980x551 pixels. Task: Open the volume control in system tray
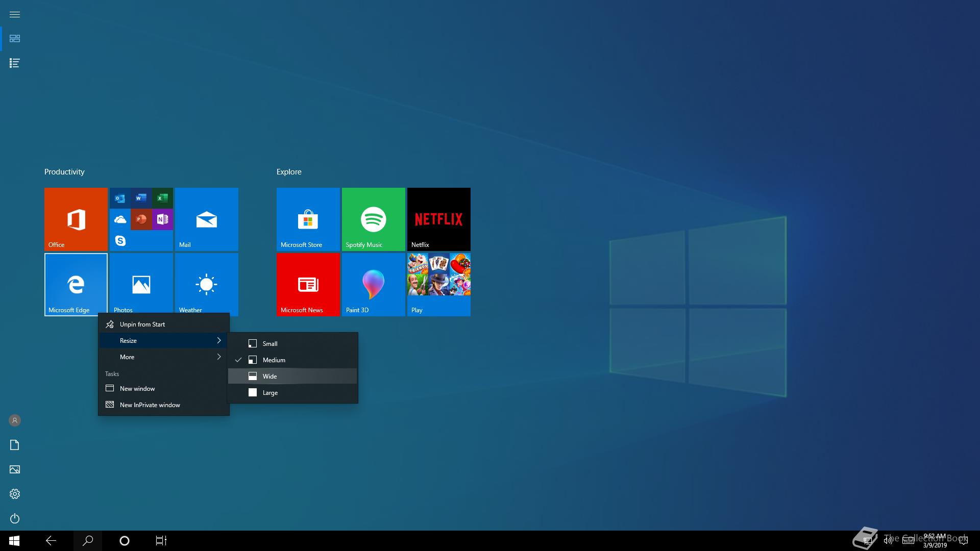click(888, 541)
